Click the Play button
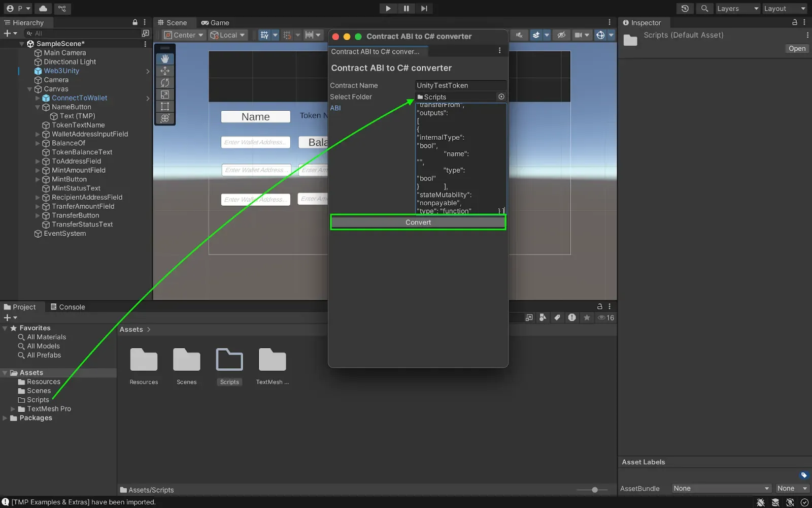 pyautogui.click(x=388, y=9)
